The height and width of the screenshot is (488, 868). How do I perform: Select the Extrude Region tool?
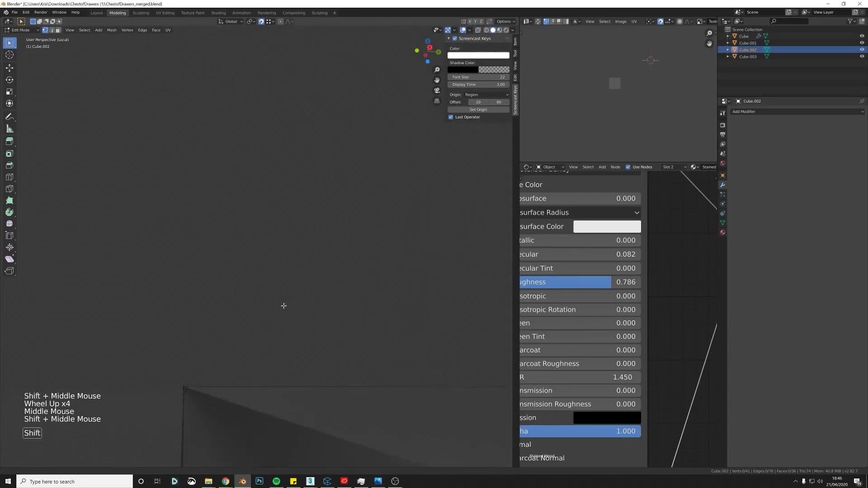point(9,141)
